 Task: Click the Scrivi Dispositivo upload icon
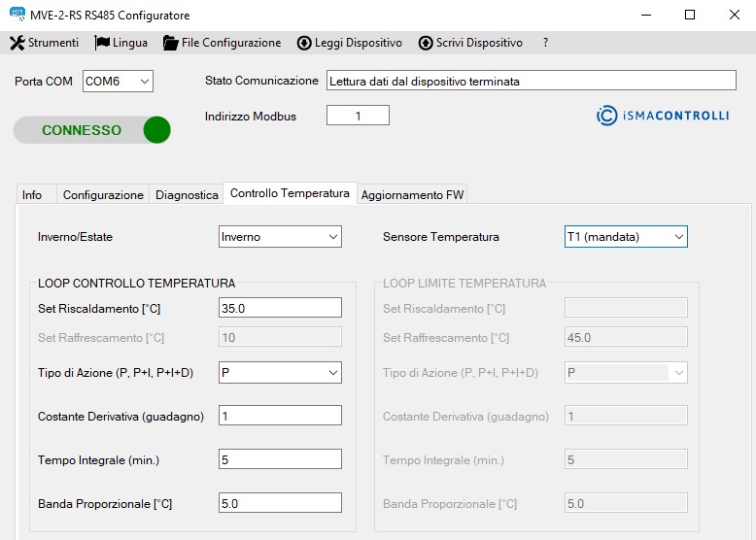[426, 43]
